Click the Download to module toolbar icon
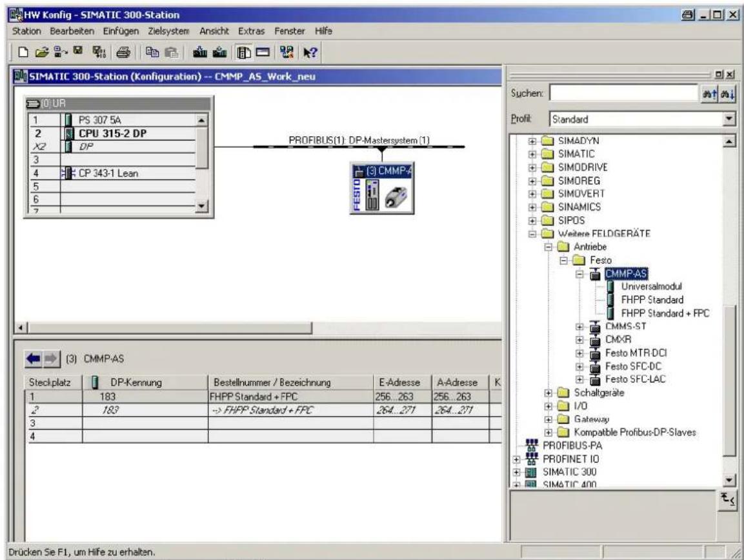Image resolution: width=744 pixels, height=560 pixels. [x=200, y=52]
